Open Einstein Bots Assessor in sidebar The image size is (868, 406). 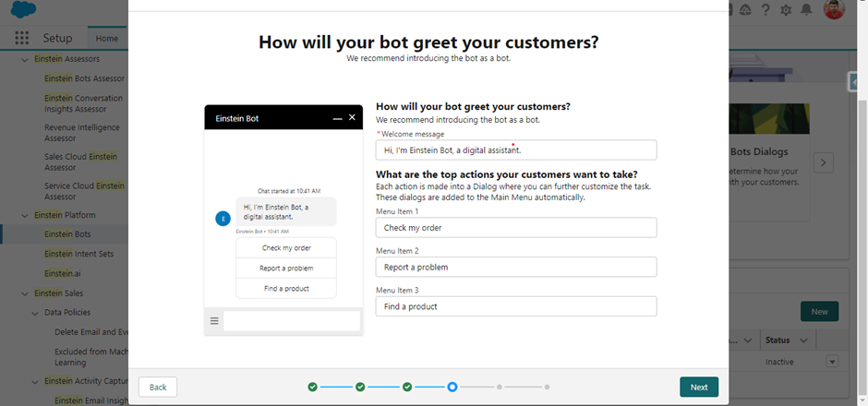click(x=84, y=78)
